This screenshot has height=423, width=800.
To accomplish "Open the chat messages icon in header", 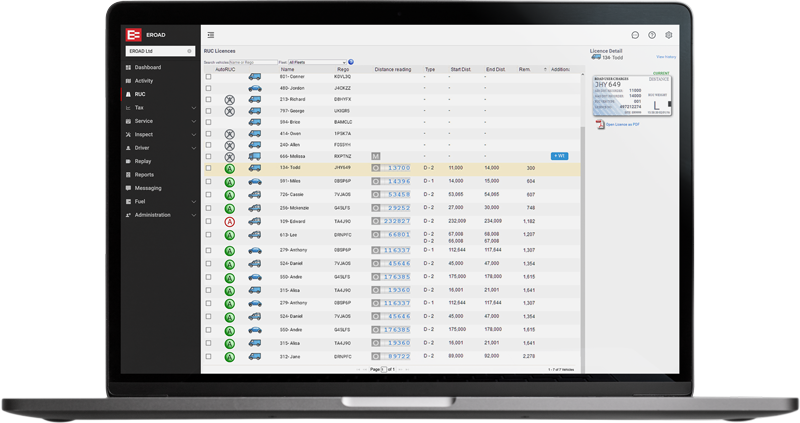I will pyautogui.click(x=635, y=35).
